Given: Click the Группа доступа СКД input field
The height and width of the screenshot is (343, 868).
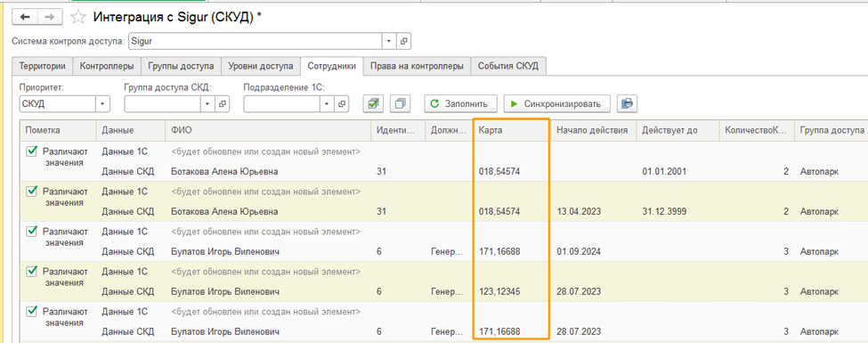Looking at the screenshot, I should point(163,103).
